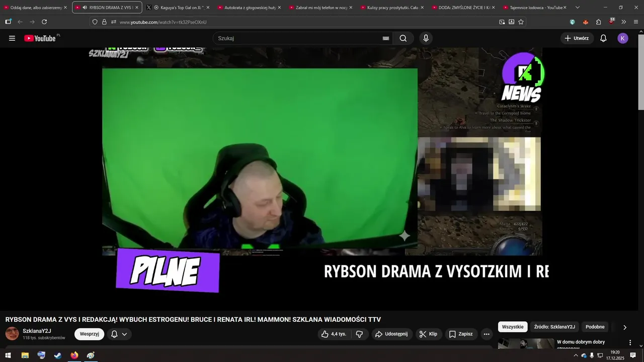Select the 'Podobne' filter chip
This screenshot has width=644, height=362.
[x=595, y=327]
